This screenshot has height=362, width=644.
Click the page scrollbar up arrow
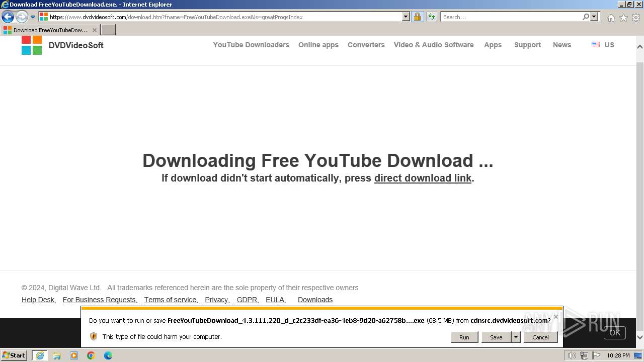click(640, 46)
